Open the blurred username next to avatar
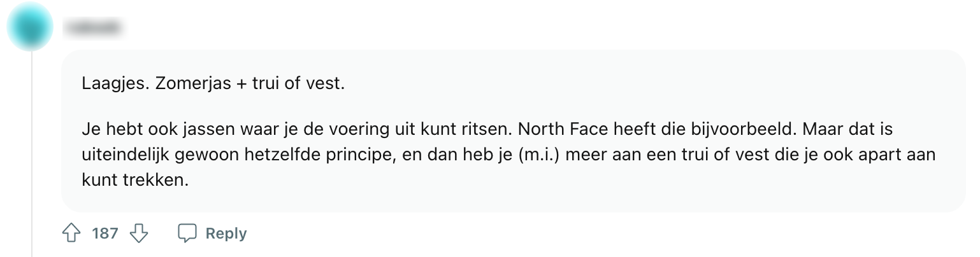The height and width of the screenshot is (257, 980). 94,27
